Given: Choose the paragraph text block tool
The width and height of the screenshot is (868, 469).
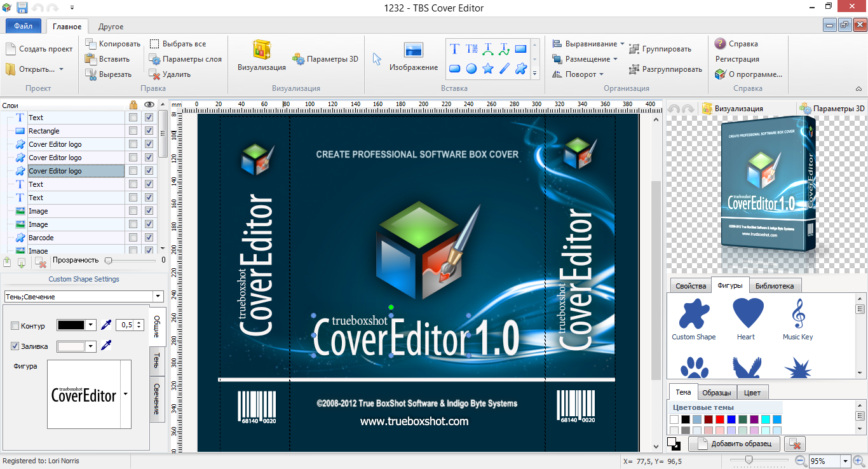Looking at the screenshot, I should (471, 49).
